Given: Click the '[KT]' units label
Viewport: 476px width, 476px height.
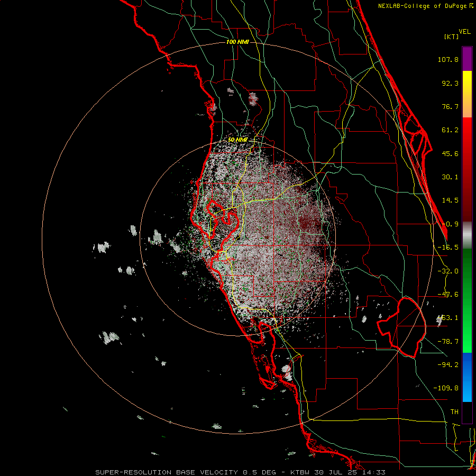Looking at the screenshot, I should coord(451,36).
